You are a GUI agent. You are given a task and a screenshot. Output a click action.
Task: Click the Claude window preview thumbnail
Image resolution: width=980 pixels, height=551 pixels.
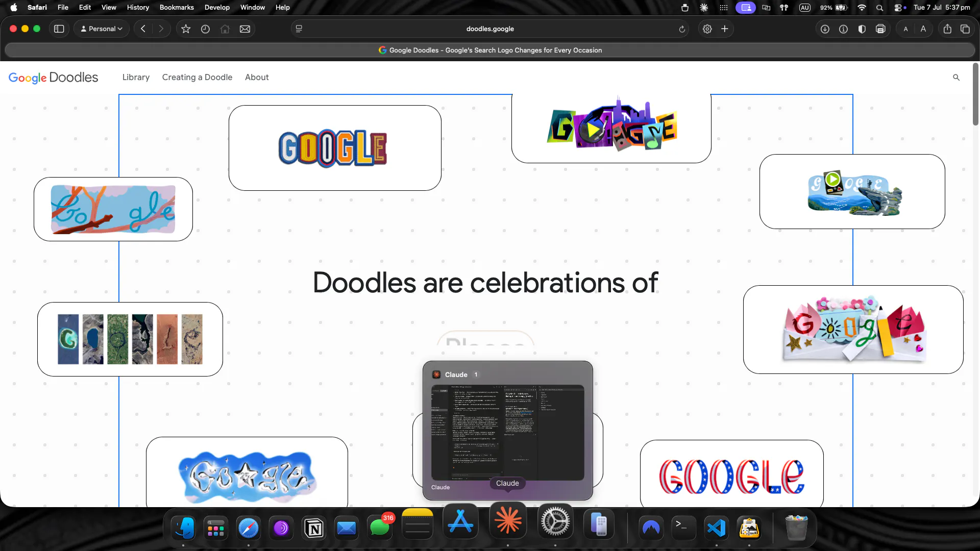(508, 433)
